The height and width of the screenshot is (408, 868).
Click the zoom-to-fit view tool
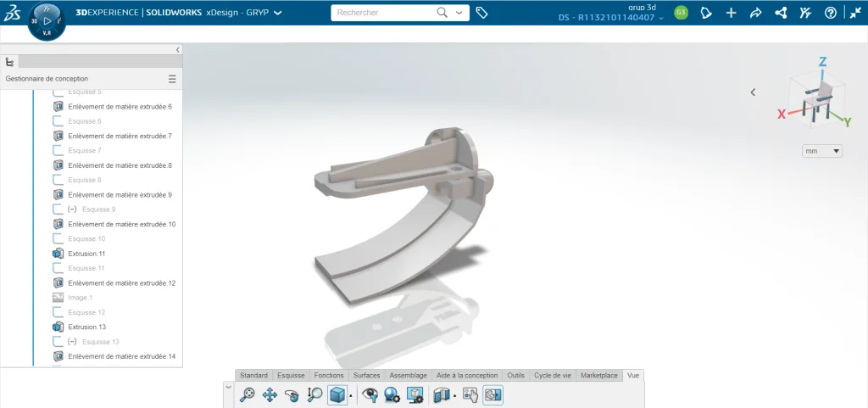248,394
